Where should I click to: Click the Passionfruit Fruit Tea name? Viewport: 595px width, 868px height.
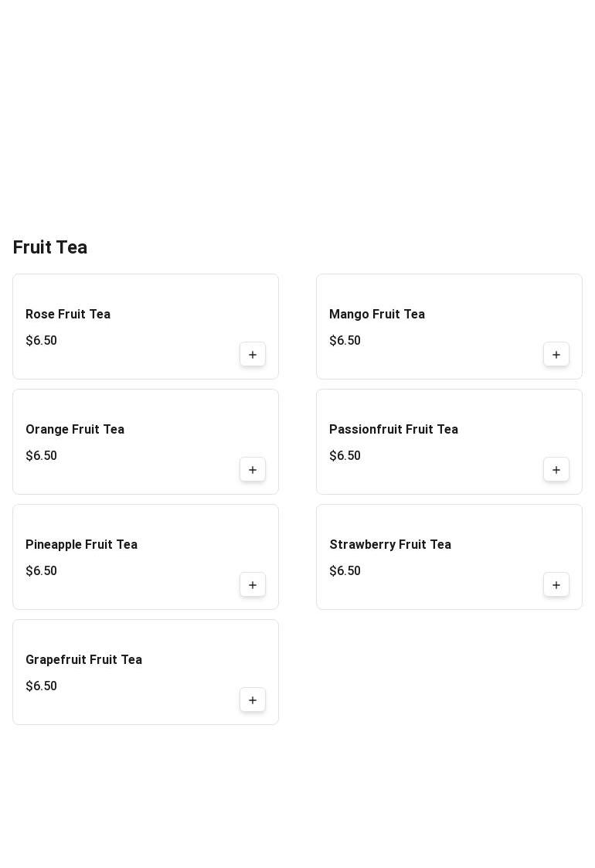pos(393,430)
